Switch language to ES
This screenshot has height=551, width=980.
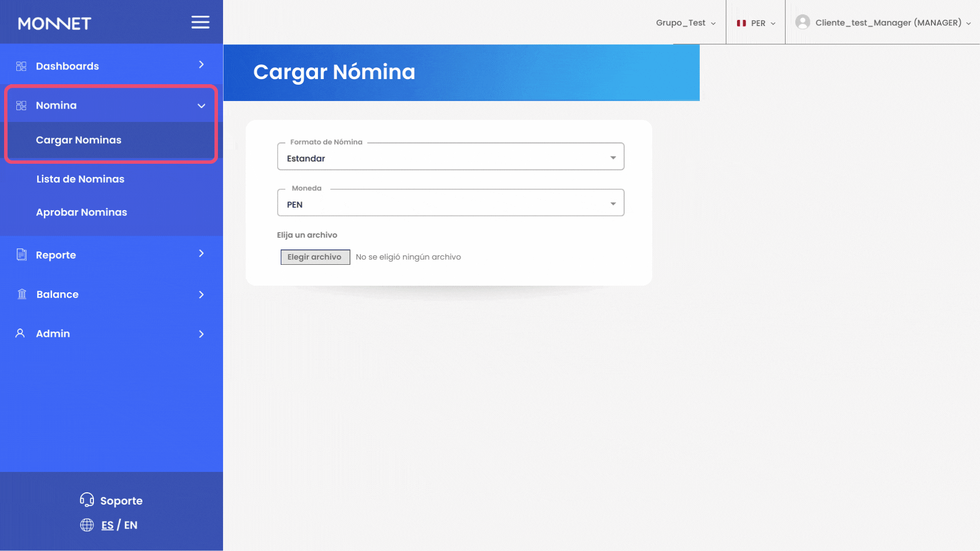point(107,525)
